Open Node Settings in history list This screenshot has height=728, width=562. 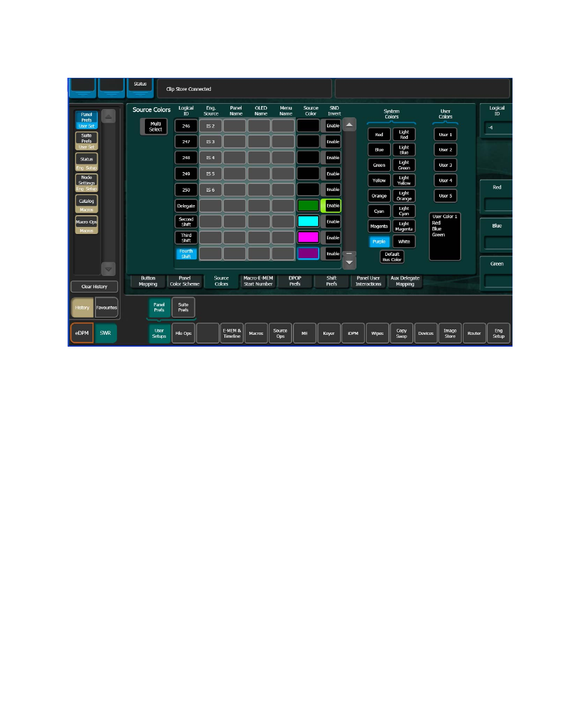pos(87,183)
